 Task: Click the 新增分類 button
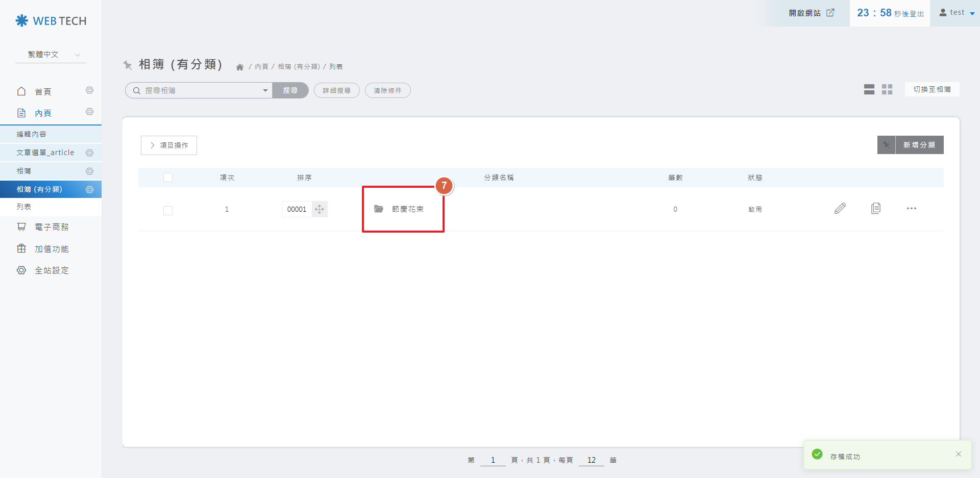919,145
